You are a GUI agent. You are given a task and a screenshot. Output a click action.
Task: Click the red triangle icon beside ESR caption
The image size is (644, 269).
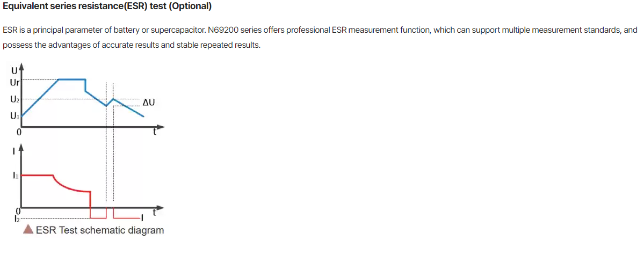click(28, 230)
